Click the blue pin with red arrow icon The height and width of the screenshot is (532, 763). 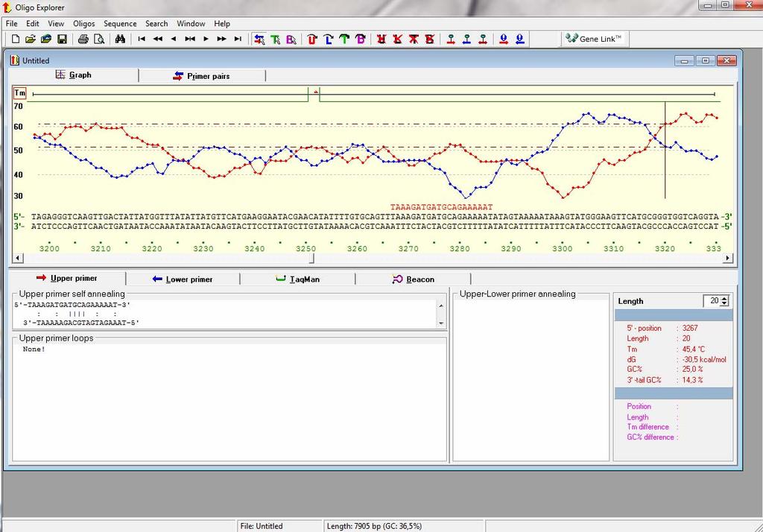point(504,39)
